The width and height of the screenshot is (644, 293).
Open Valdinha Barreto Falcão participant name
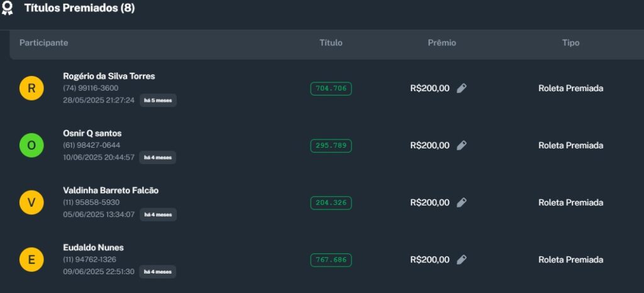tap(111, 191)
